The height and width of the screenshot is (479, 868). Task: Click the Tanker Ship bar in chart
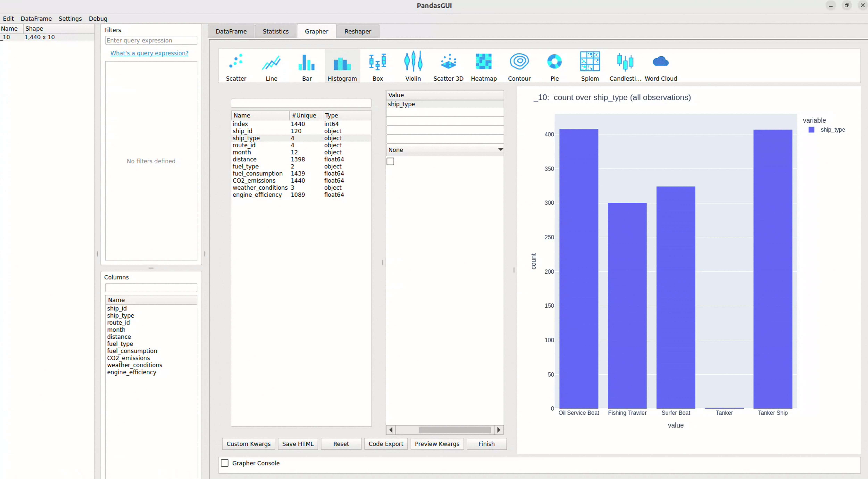coord(773,269)
